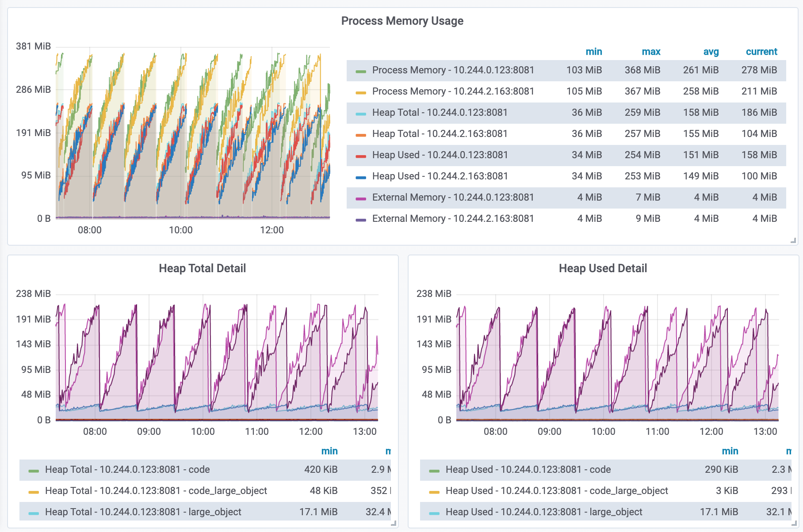803x532 pixels.
Task: Toggle series External Memory - 10.244.0.123:8081
Action: coord(453,198)
